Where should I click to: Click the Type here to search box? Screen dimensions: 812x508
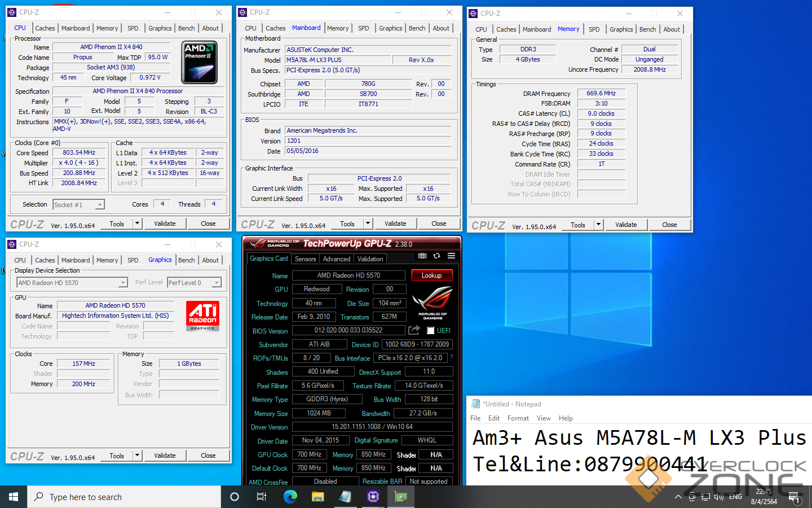pos(124,497)
